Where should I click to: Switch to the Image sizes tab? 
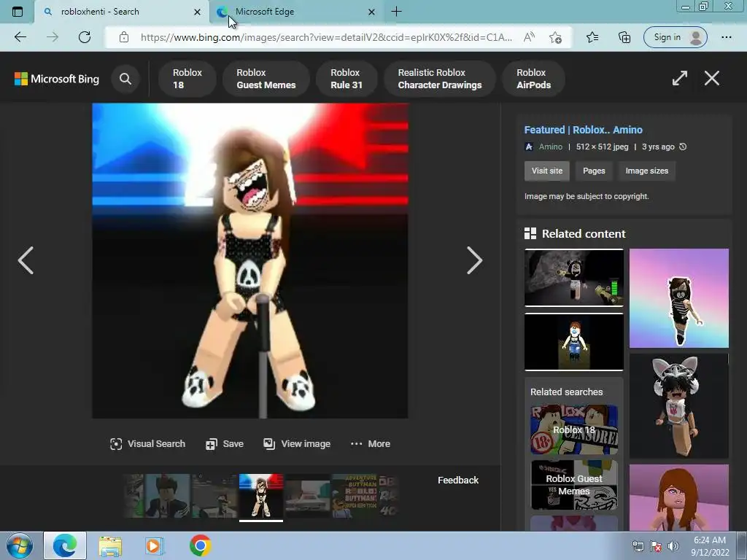(646, 171)
